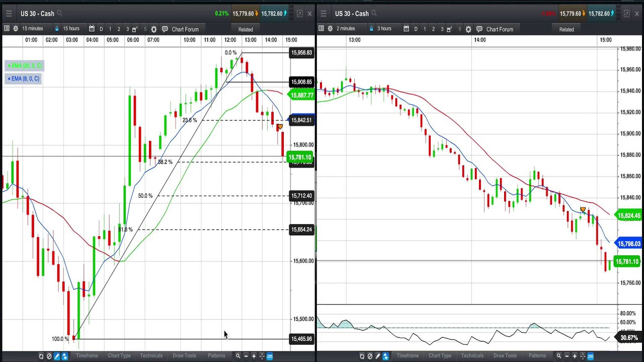Click the right chart buy price 15,782.60
The image size is (644, 362).
tap(601, 14)
